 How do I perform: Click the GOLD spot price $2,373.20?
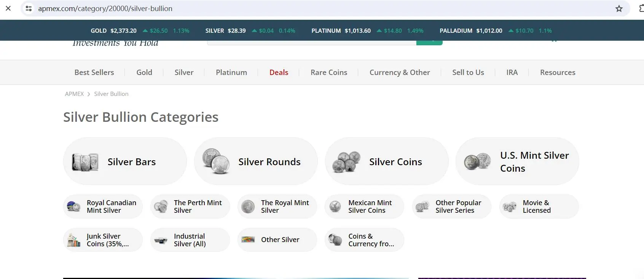click(123, 31)
